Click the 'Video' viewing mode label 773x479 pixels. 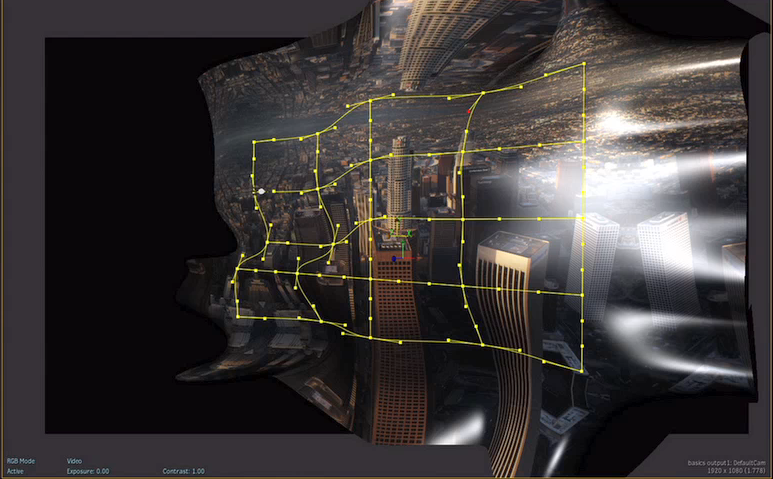pyautogui.click(x=74, y=461)
